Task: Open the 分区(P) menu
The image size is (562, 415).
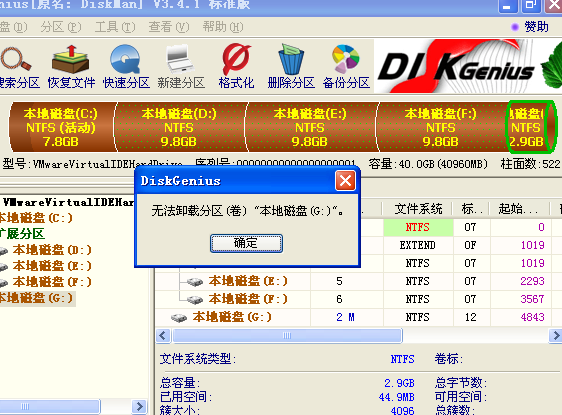Action: [x=61, y=27]
